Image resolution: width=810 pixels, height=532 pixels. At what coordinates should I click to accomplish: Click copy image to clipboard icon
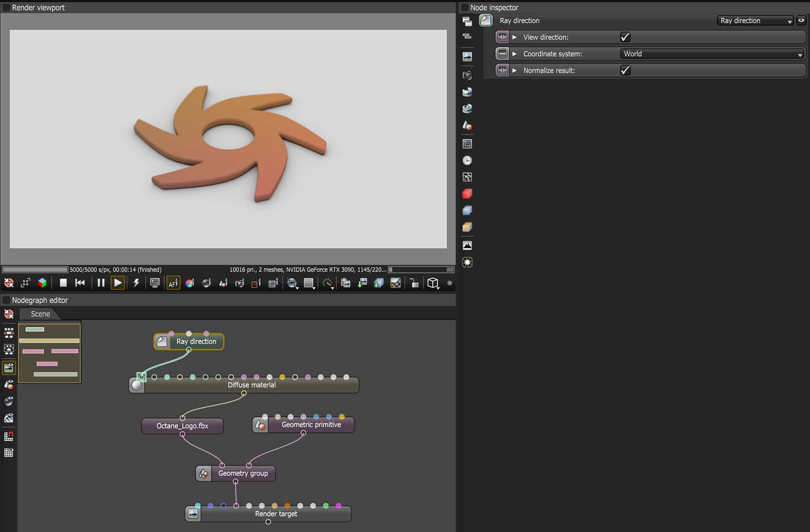click(346, 283)
